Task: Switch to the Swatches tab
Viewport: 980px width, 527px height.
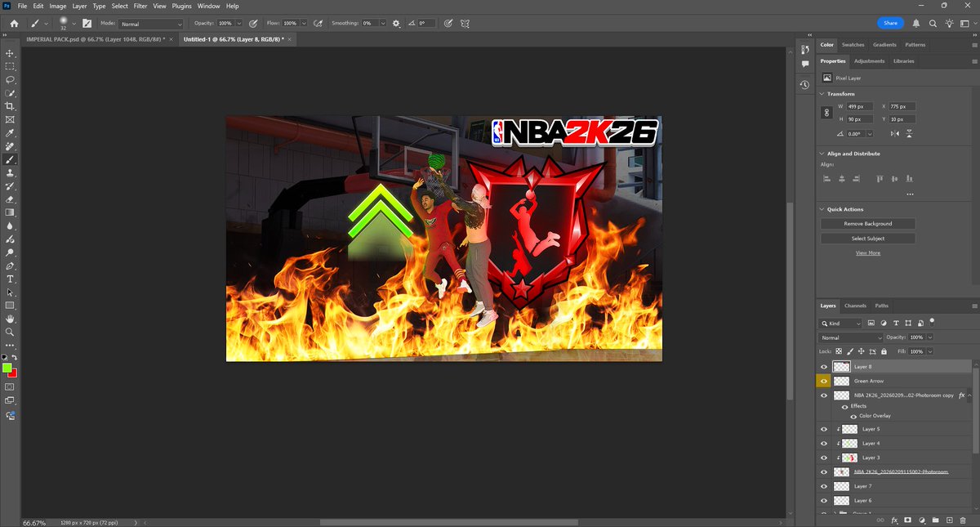Action: [853, 45]
